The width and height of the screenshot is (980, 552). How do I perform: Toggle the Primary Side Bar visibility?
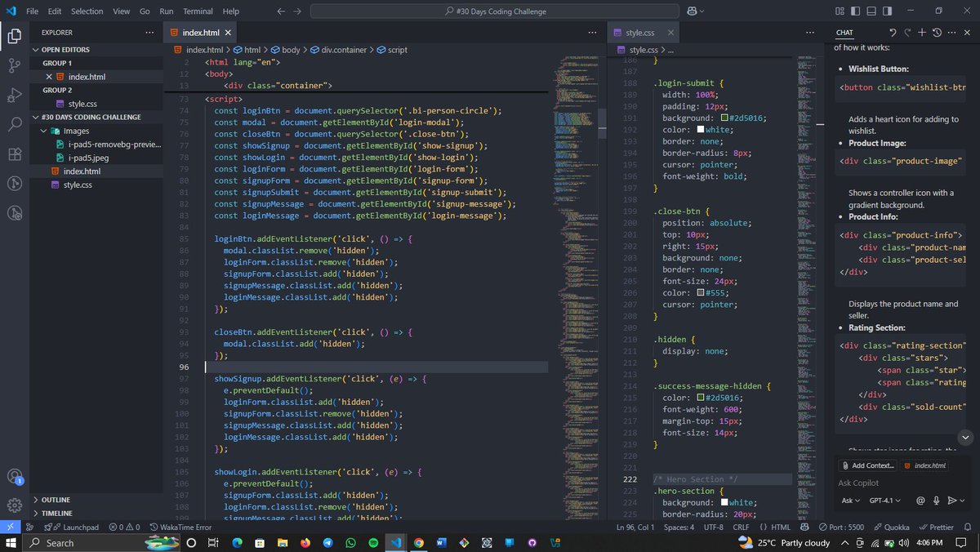(x=856, y=11)
